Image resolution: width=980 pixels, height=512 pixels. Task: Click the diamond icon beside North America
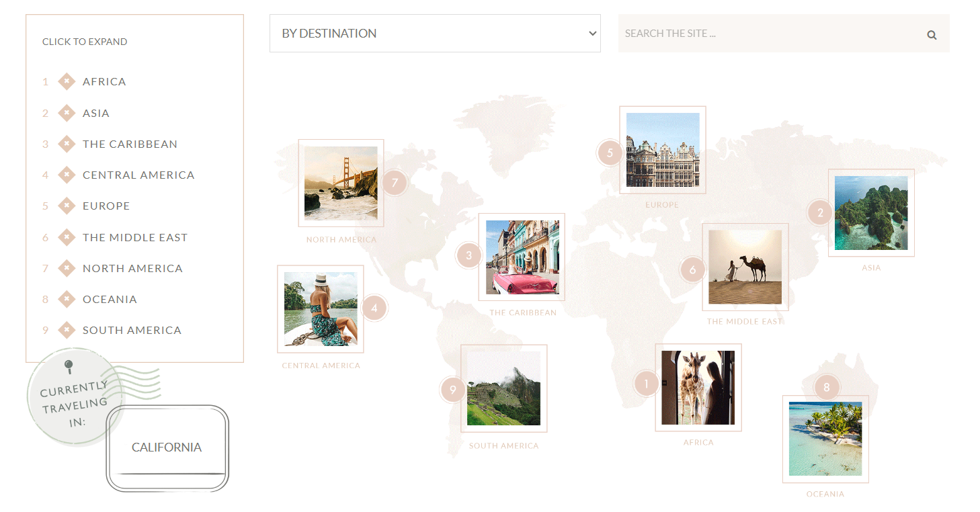click(x=66, y=268)
